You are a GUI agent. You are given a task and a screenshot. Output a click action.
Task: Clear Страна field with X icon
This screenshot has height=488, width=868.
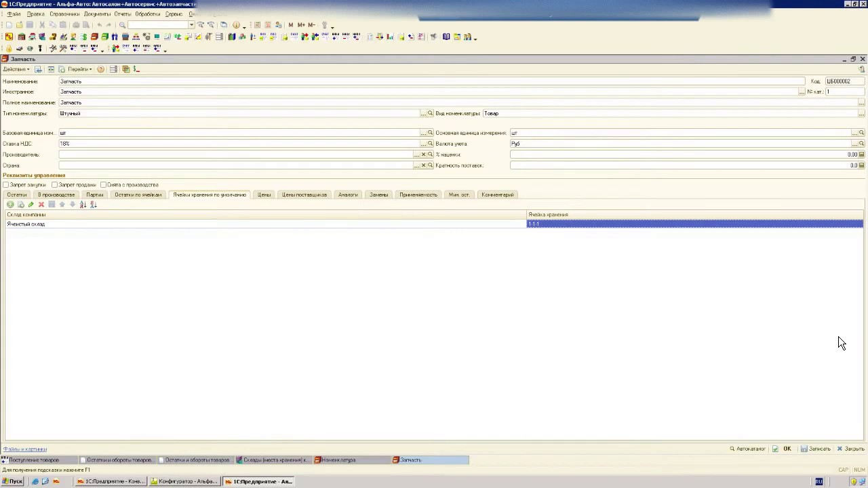point(423,165)
